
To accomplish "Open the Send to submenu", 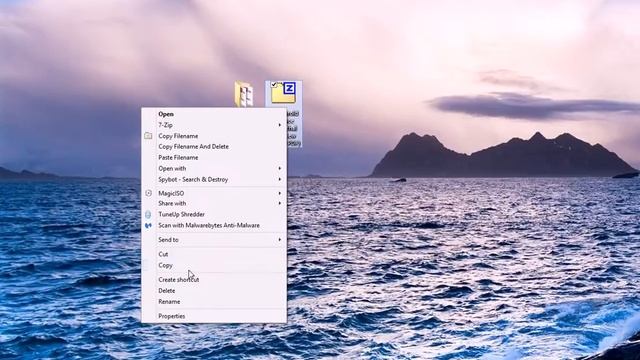I will (x=214, y=240).
